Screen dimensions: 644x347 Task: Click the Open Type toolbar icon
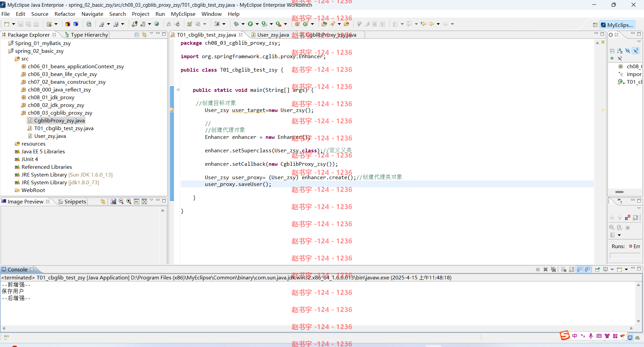point(324,24)
